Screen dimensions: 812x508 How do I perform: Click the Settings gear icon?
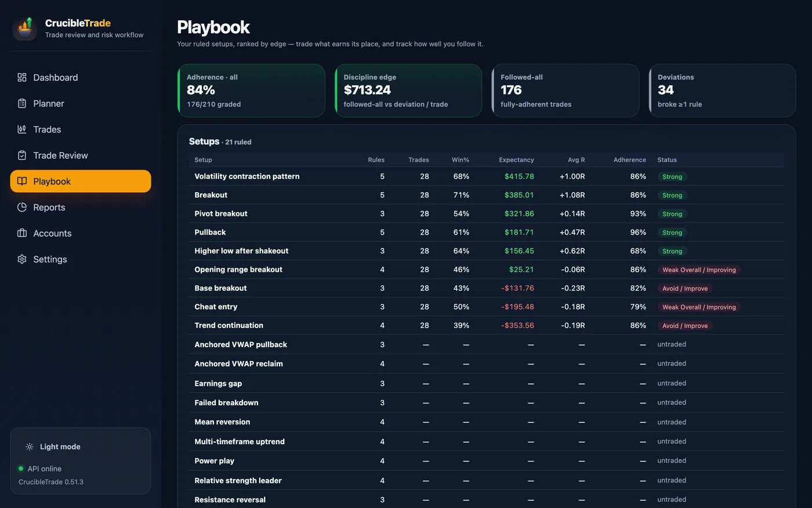(22, 259)
